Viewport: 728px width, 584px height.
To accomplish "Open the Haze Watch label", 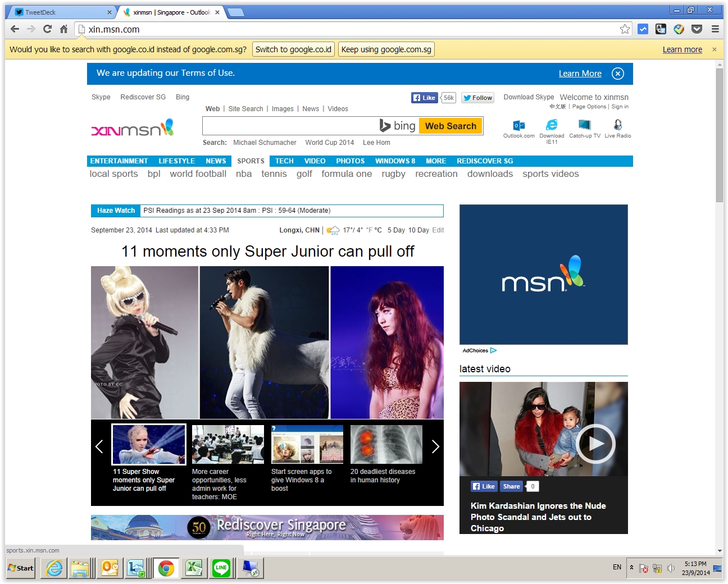I will (x=116, y=211).
